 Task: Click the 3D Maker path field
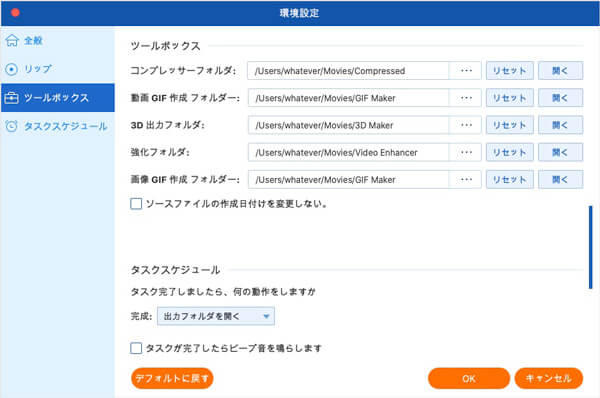pos(348,125)
